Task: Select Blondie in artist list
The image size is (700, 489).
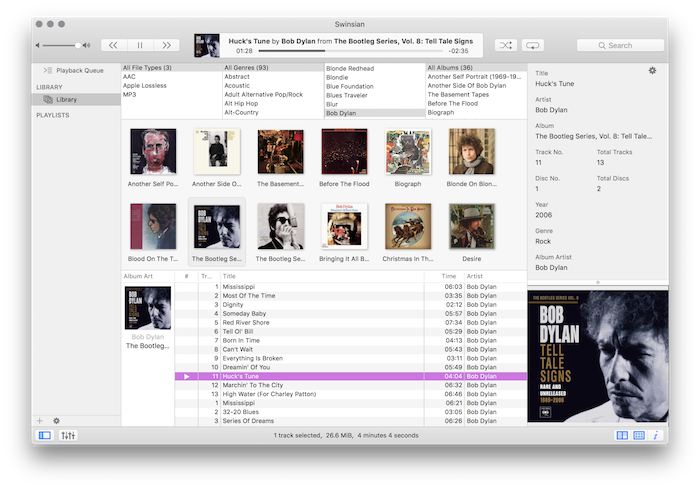Action: click(375, 77)
